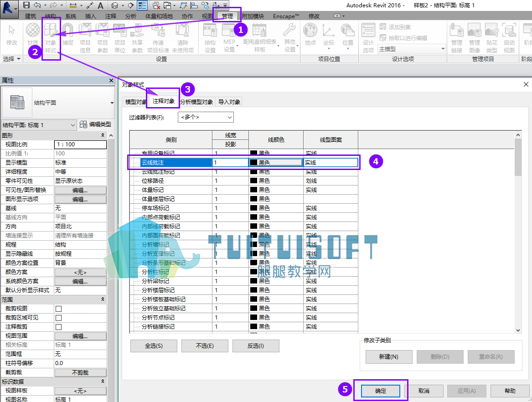Open the Default 3D View house icon
Image resolution: width=532 pixels, height=402 pixels.
click(x=115, y=5)
